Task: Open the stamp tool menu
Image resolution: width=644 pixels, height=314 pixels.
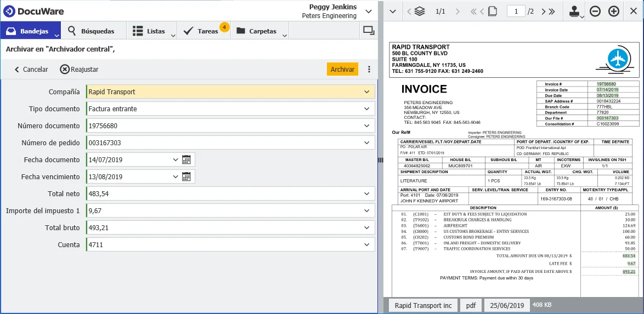Action: click(577, 12)
